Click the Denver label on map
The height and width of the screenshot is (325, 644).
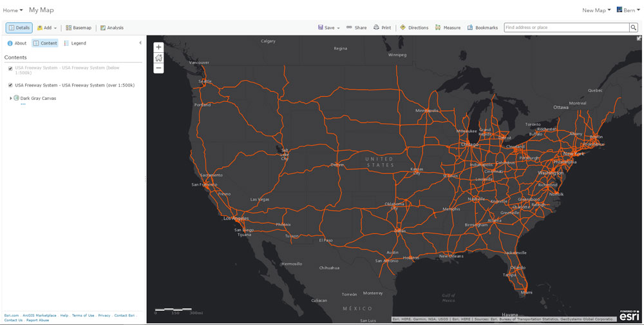point(337,165)
